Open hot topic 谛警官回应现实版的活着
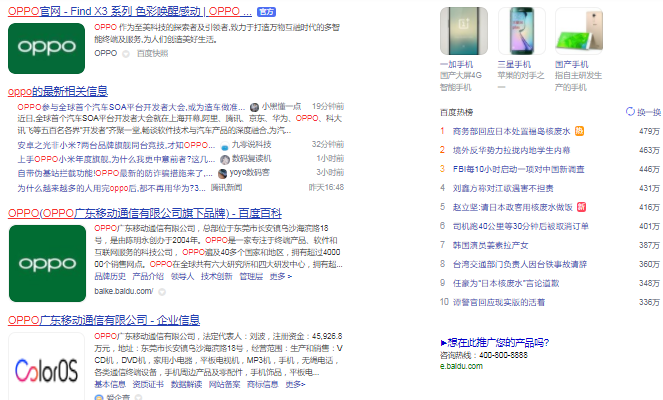 [x=499, y=303]
